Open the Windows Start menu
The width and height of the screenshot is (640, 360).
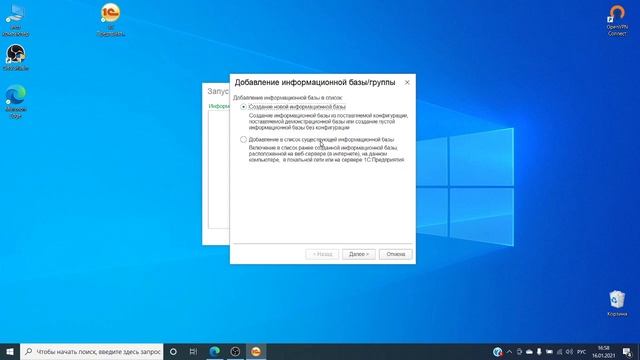10,351
